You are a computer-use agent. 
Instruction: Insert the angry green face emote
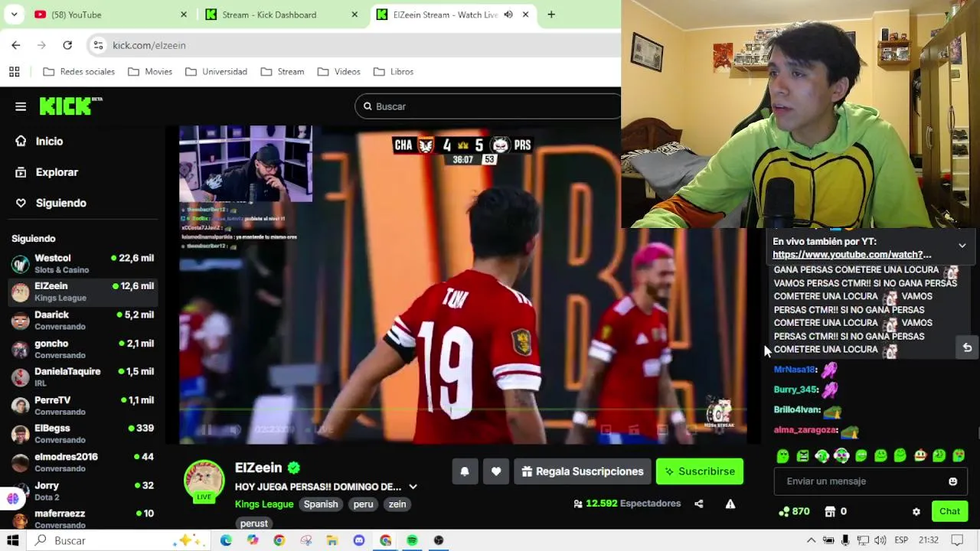click(802, 456)
